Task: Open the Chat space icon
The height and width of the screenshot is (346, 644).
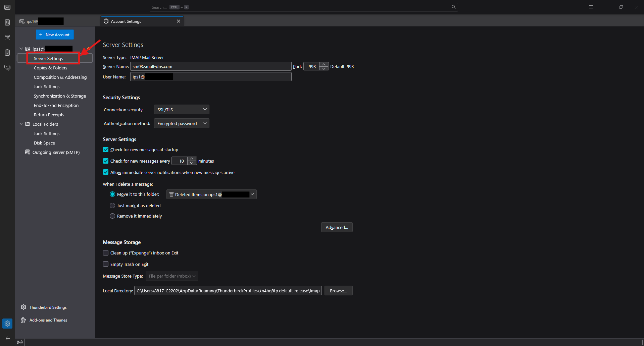Action: (x=7, y=68)
